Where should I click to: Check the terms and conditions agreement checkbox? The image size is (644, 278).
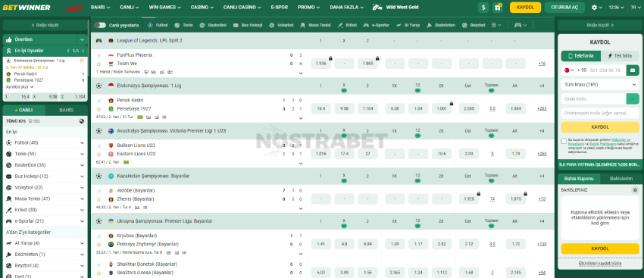click(x=564, y=141)
